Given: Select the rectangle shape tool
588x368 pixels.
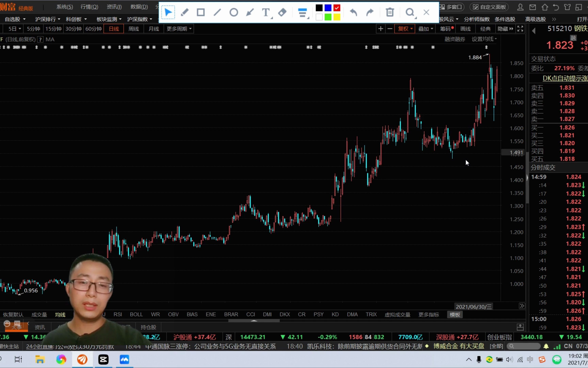Looking at the screenshot, I should [201, 12].
